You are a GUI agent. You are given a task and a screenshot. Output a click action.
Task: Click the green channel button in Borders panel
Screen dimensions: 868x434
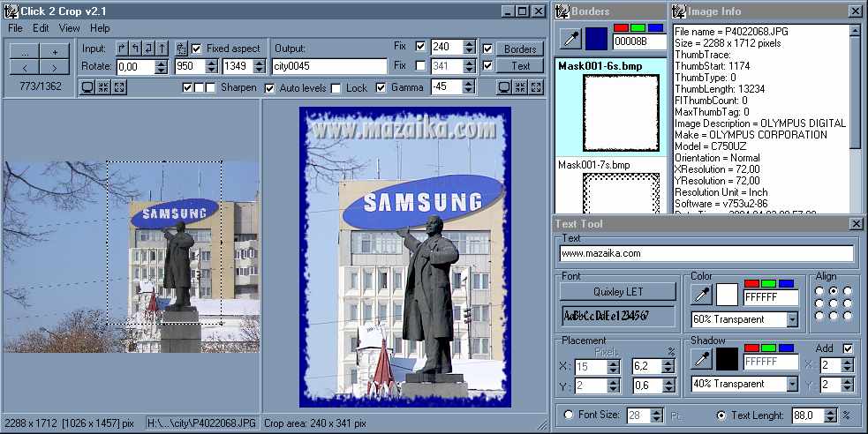[638, 27]
